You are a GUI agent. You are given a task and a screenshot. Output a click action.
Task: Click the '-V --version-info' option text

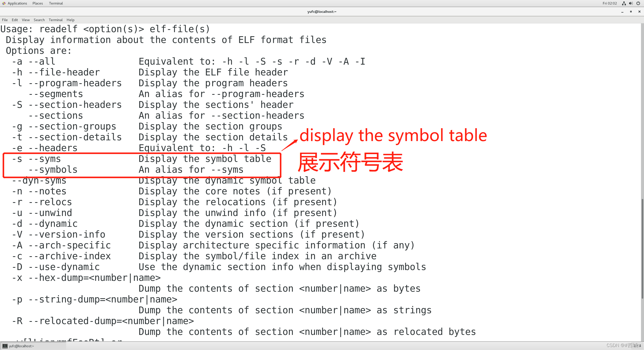pyautogui.click(x=58, y=235)
